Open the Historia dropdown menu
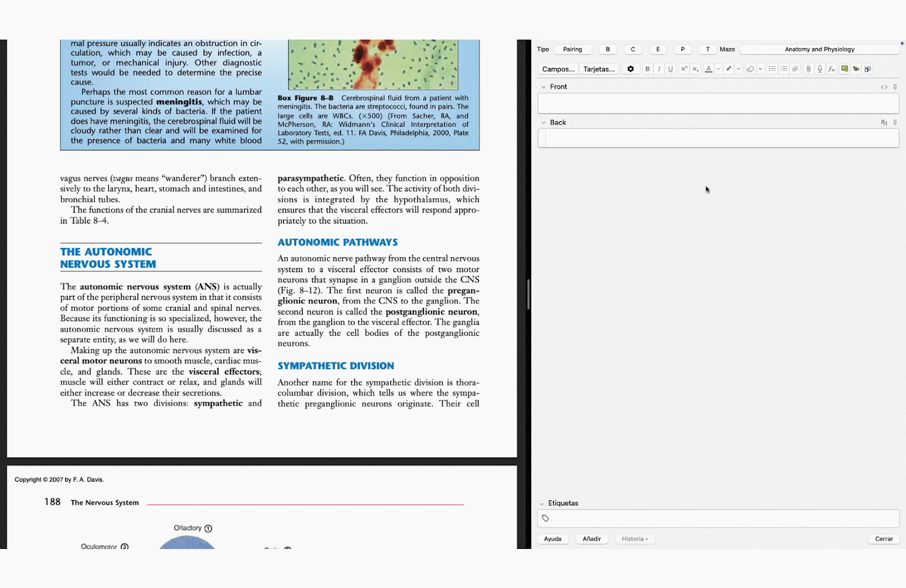This screenshot has height=588, width=906. pos(634,539)
